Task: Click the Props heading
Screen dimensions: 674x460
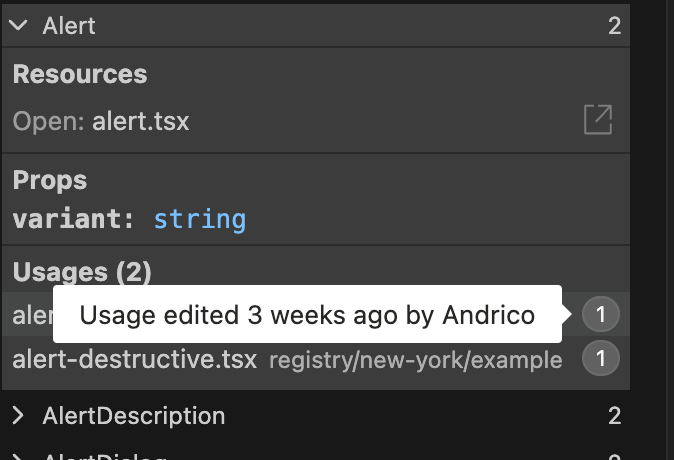Action: click(50, 180)
